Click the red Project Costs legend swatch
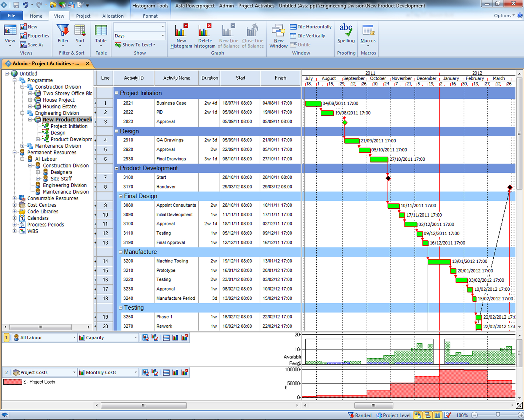This screenshot has width=524, height=420. coord(13,382)
